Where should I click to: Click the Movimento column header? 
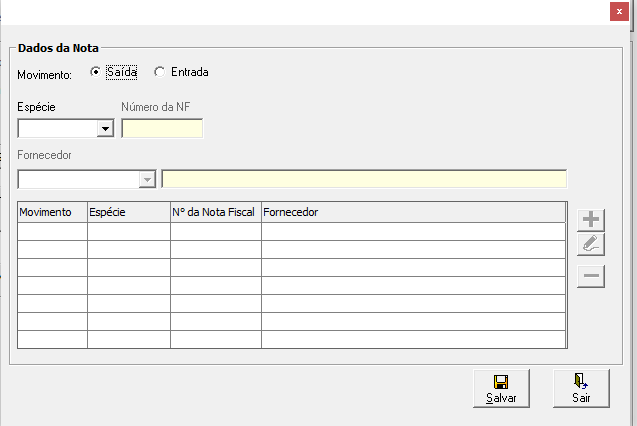[52, 212]
